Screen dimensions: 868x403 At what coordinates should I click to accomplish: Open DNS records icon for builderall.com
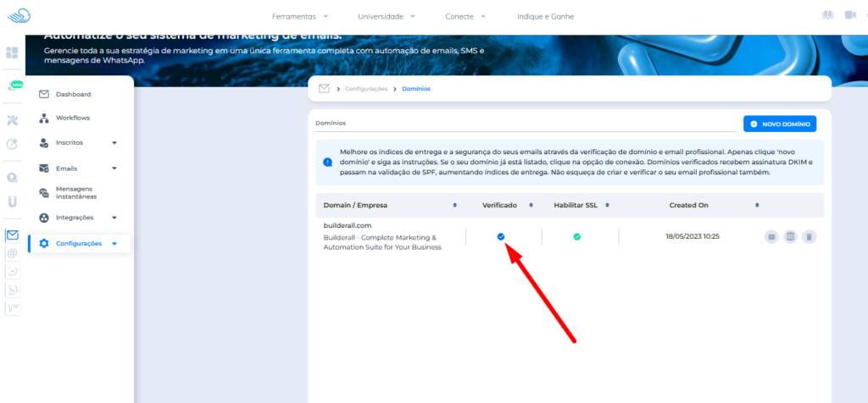(790, 236)
